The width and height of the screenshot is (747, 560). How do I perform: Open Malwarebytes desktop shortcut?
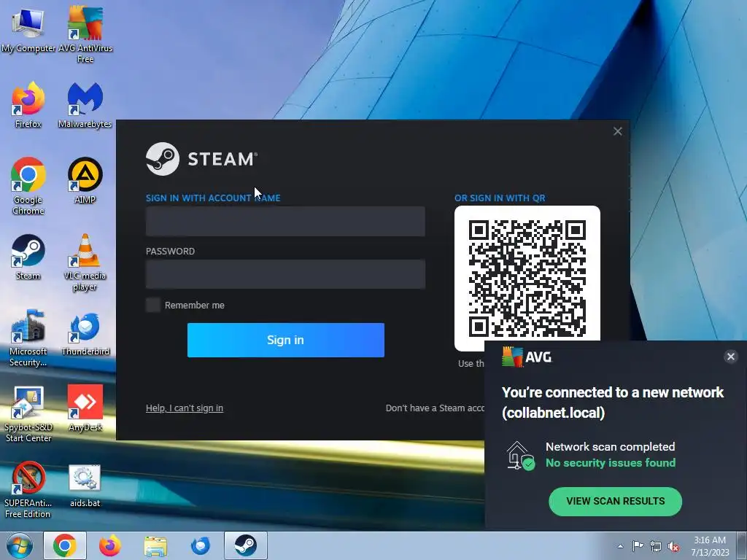[85, 105]
